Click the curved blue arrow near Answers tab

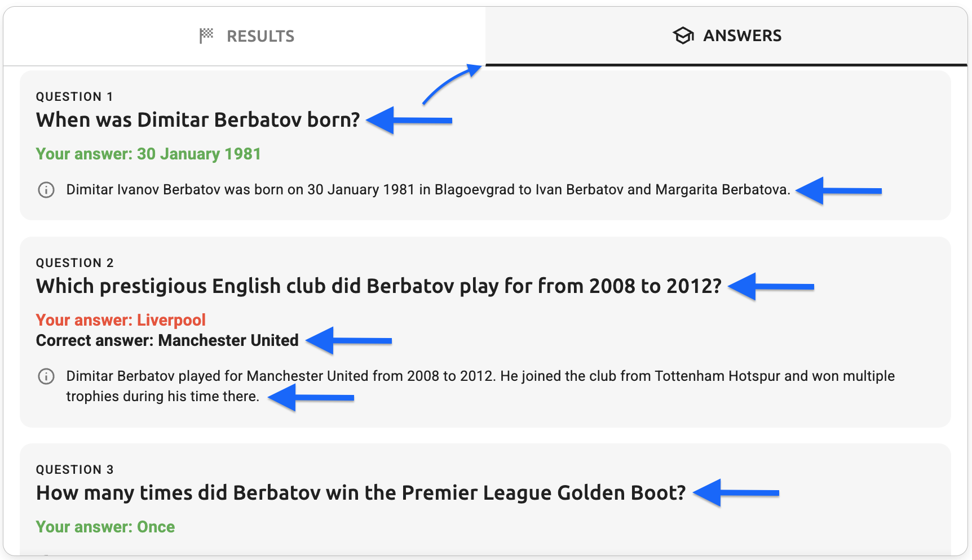click(451, 85)
